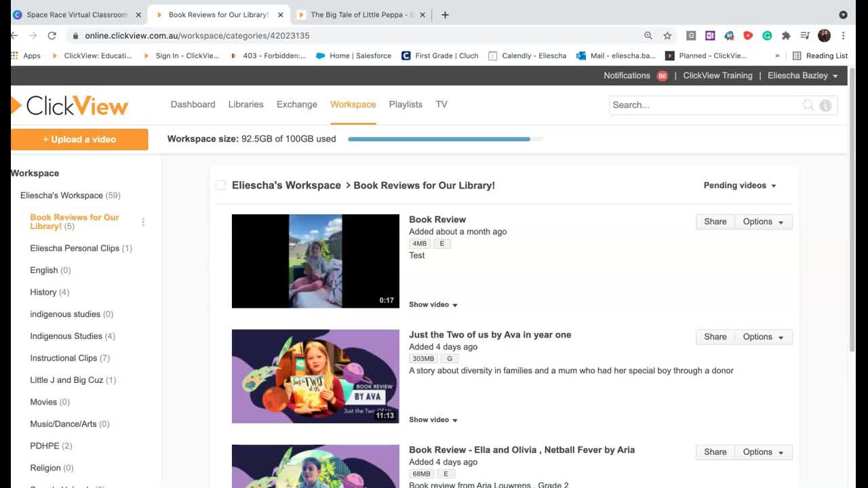This screenshot has height=488, width=868.
Task: Reload the current page
Action: click(52, 35)
